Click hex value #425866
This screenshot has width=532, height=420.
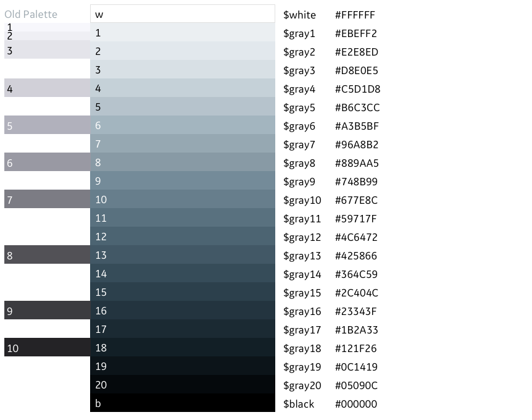(356, 256)
